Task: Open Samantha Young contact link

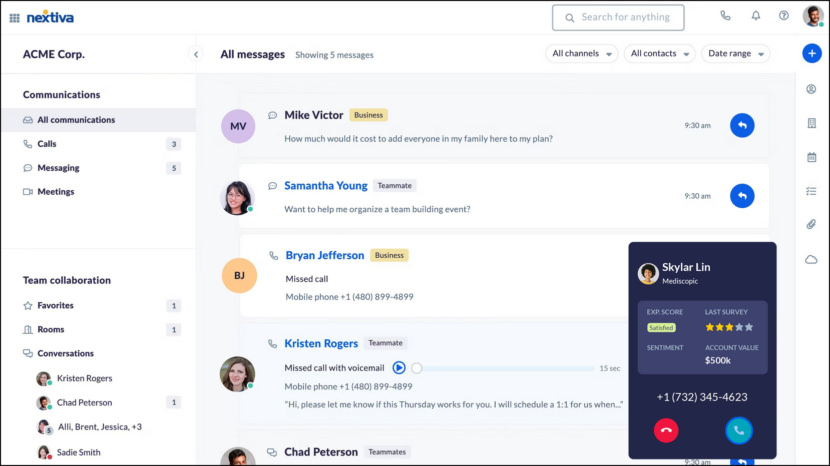Action: click(326, 185)
